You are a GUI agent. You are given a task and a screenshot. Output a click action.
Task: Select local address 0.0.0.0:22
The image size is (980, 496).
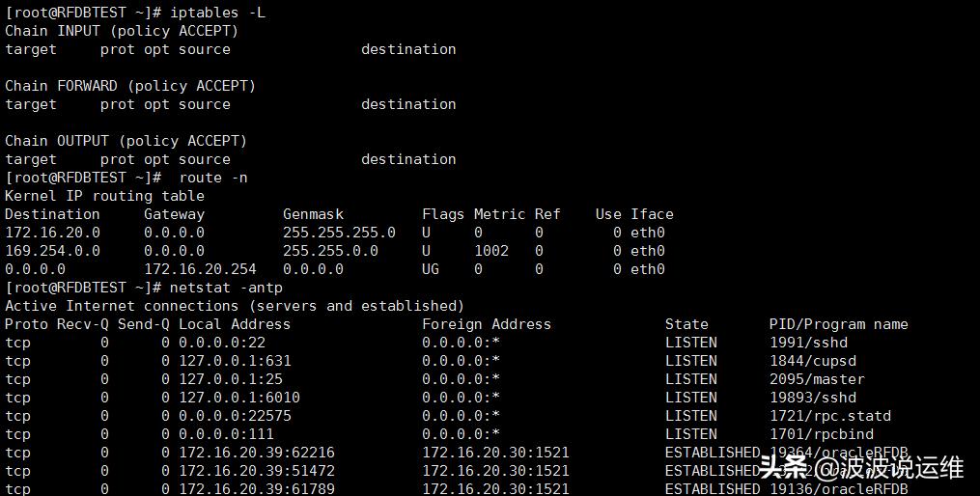coord(222,343)
